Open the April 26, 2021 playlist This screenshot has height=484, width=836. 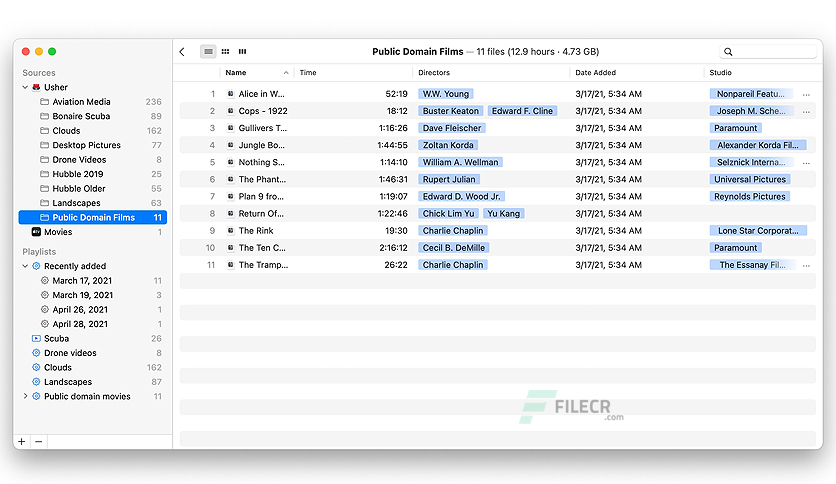[93, 309]
